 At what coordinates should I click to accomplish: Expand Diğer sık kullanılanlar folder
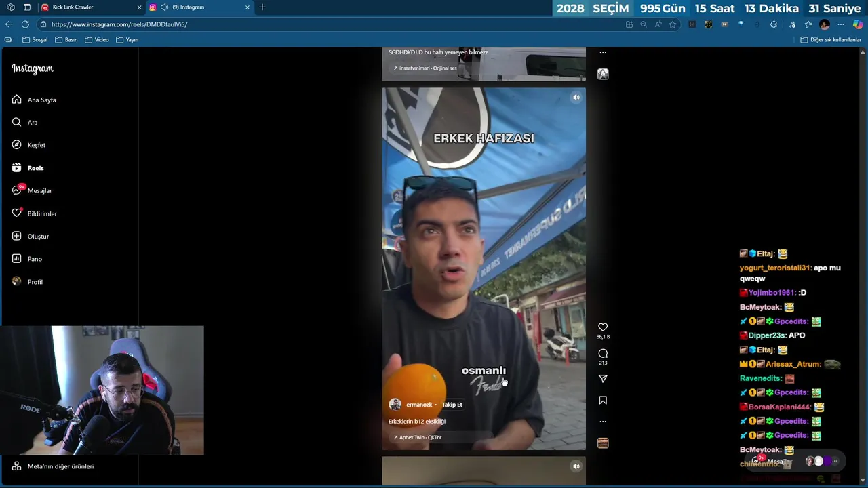coord(831,40)
